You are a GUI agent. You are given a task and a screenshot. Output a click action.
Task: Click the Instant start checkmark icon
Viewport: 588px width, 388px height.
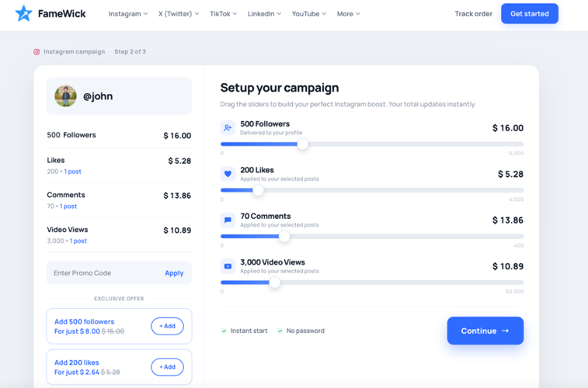pos(224,331)
